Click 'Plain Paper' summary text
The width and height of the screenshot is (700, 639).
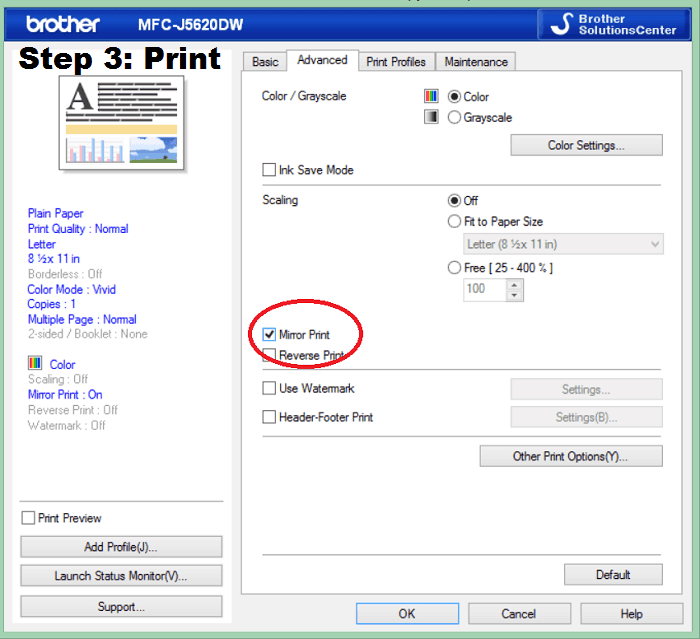pos(55,213)
